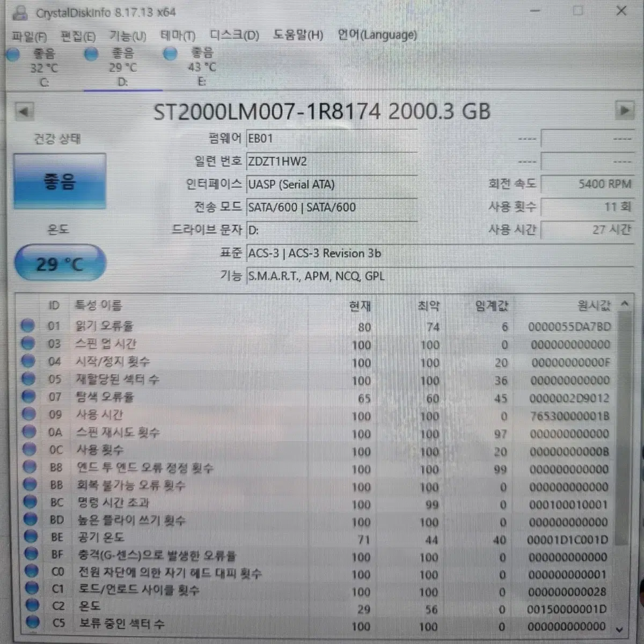The width and height of the screenshot is (644, 644).
Task: Click status circle for attribute 01 읽기 오류율
Action: pyautogui.click(x=27, y=326)
